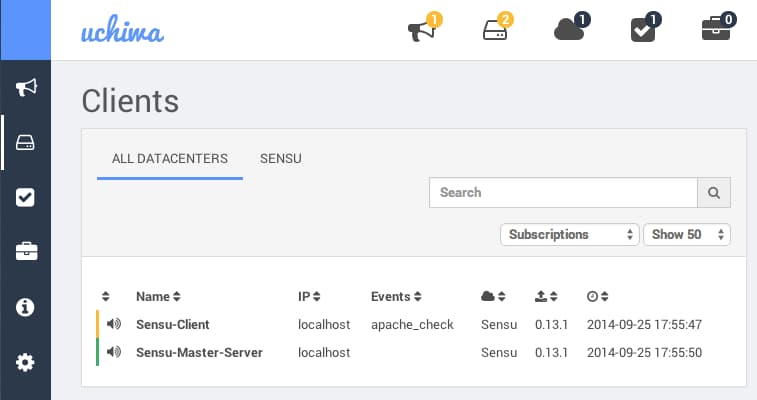Open the Sensu-Client client entry
Screen dimensions: 757x400
click(x=173, y=325)
